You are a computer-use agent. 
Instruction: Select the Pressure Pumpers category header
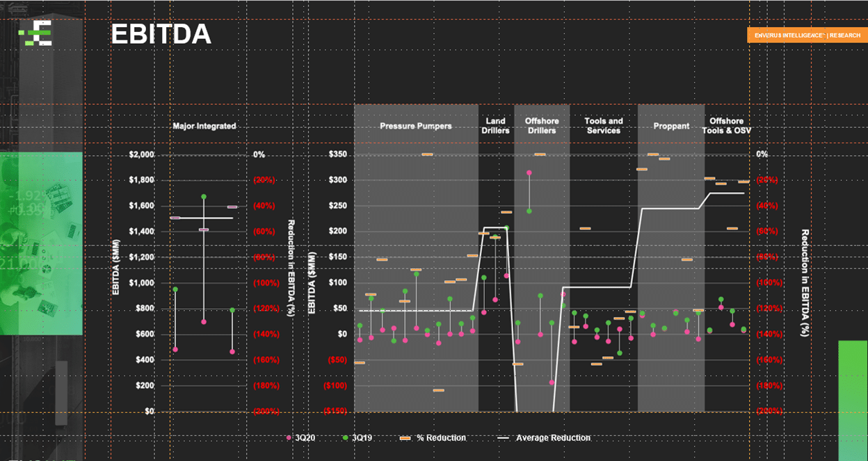(415, 126)
